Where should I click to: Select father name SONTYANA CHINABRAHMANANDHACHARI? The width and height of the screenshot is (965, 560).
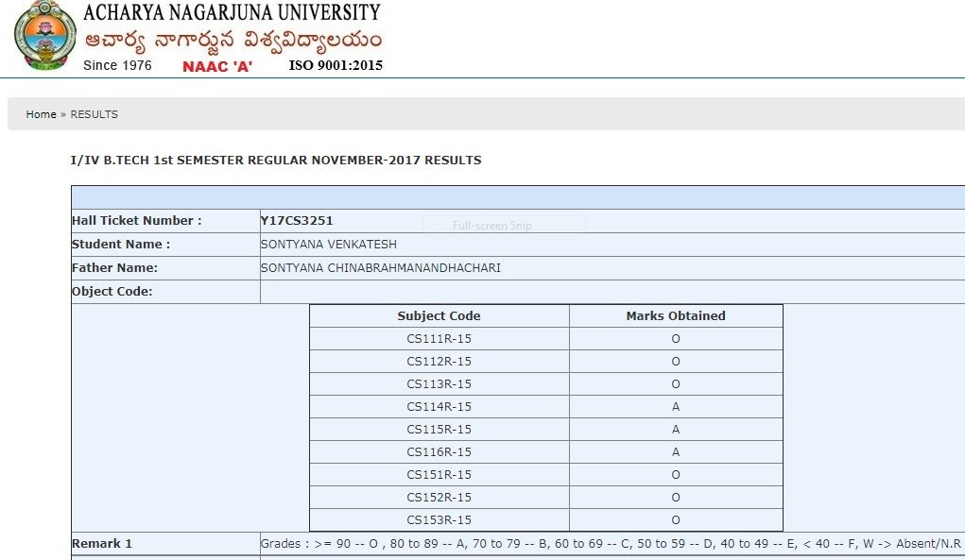[x=380, y=268]
